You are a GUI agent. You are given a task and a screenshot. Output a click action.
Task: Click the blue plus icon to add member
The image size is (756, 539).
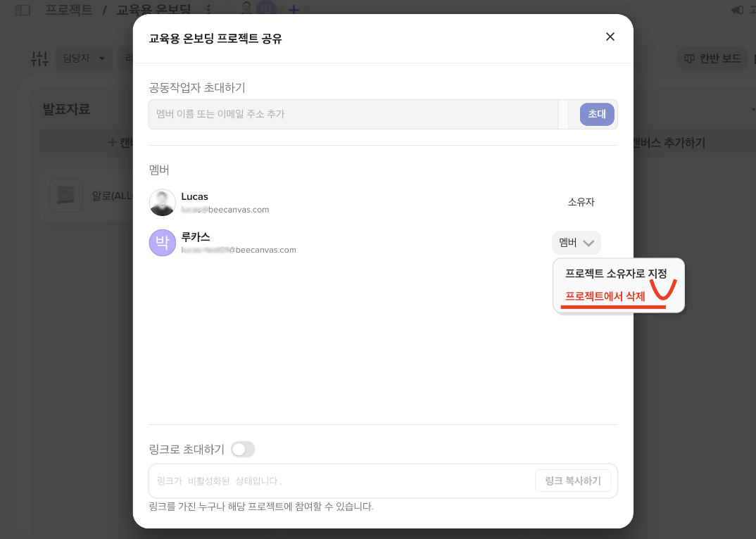pos(294,10)
